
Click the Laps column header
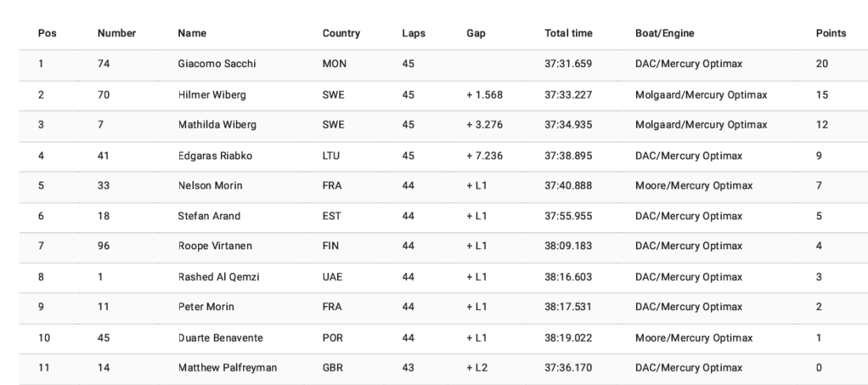[x=413, y=34]
